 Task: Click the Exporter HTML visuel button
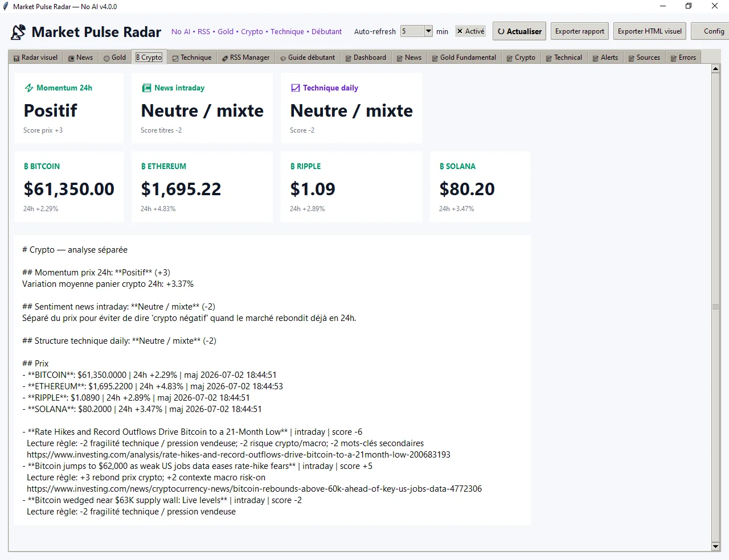(650, 31)
